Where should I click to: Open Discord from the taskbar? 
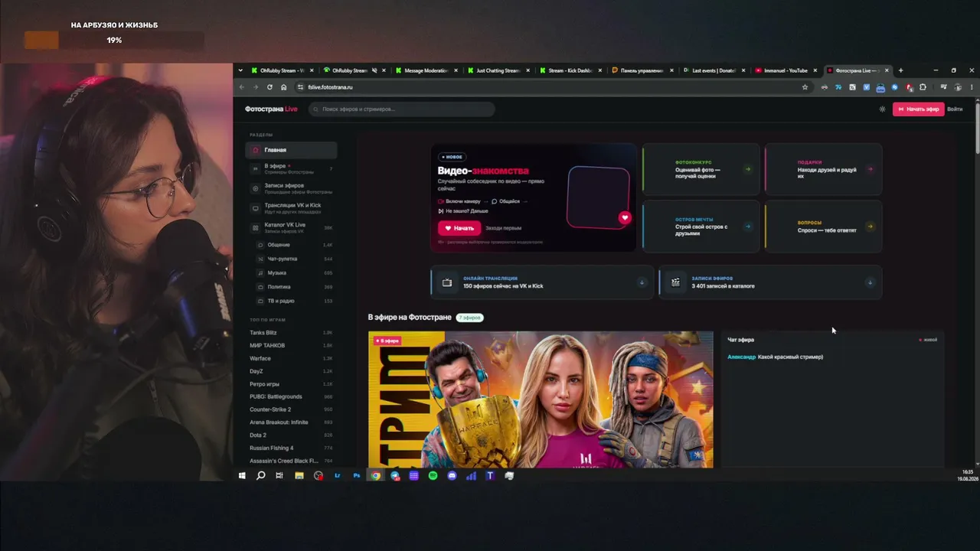tap(452, 476)
